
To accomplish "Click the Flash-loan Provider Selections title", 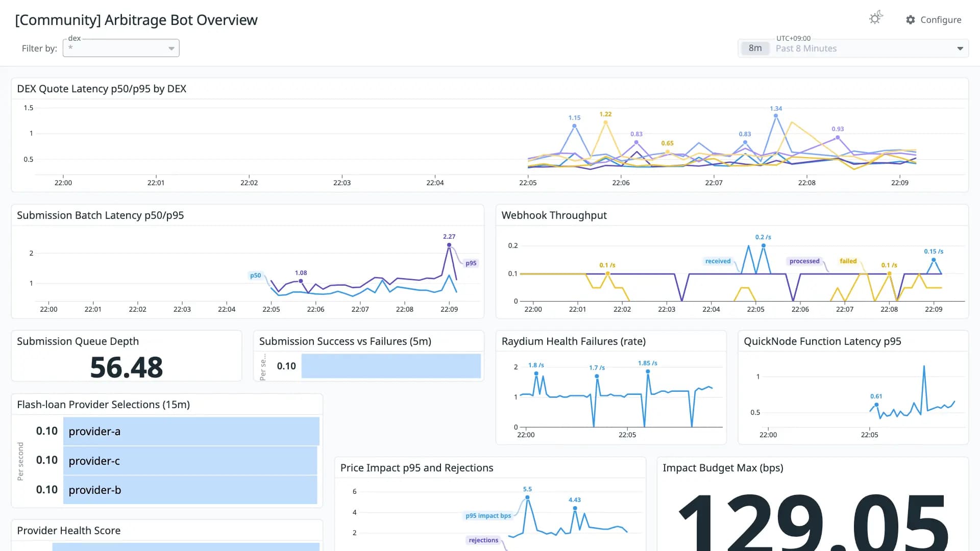I will (x=103, y=405).
